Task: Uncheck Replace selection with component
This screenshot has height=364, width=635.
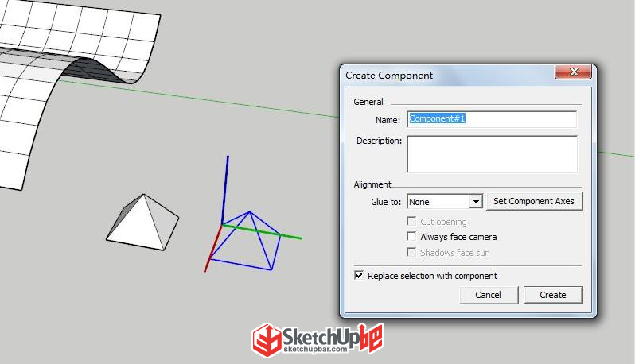Action: tap(359, 276)
